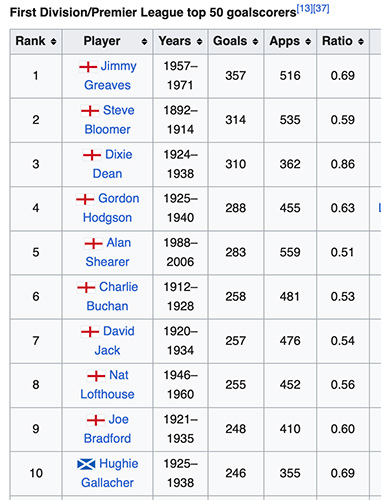
Task: Open the Alan Shearer player link
Action: pyautogui.click(x=108, y=252)
